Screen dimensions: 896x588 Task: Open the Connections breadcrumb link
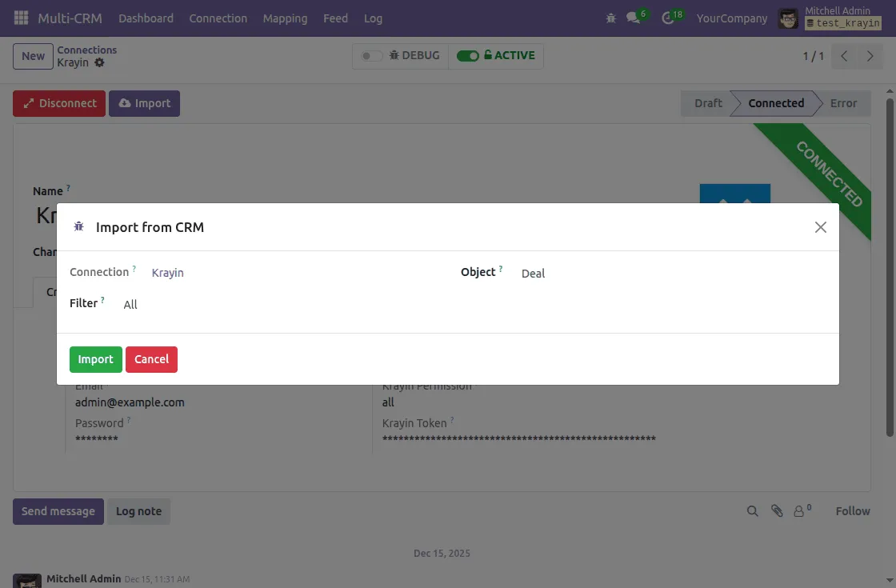[87, 50]
